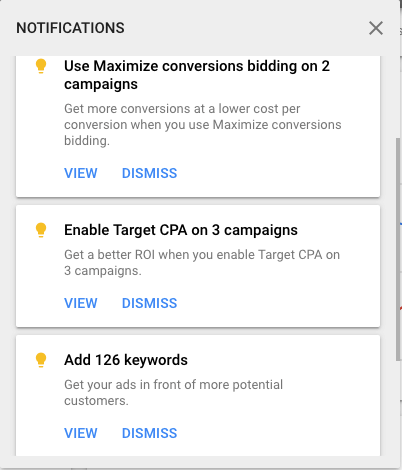This screenshot has width=402, height=470.
Task: Click the 'Get more conversions at a lower cost' description
Action: (x=203, y=125)
